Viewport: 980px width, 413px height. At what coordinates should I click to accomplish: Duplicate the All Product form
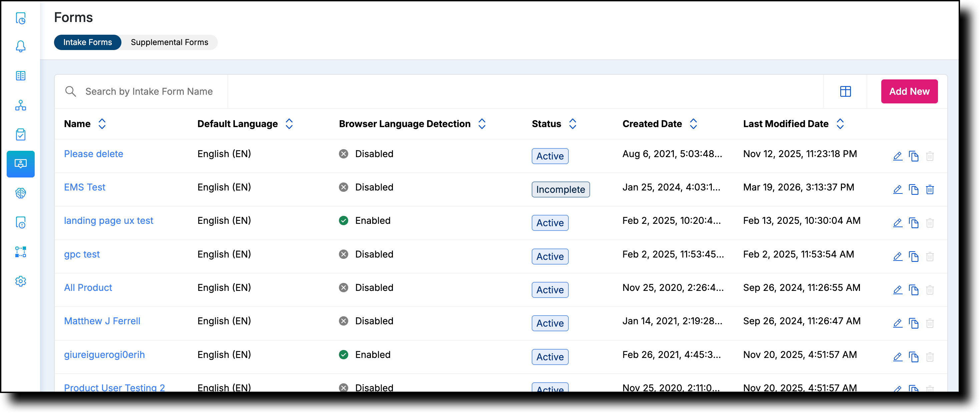click(x=913, y=290)
